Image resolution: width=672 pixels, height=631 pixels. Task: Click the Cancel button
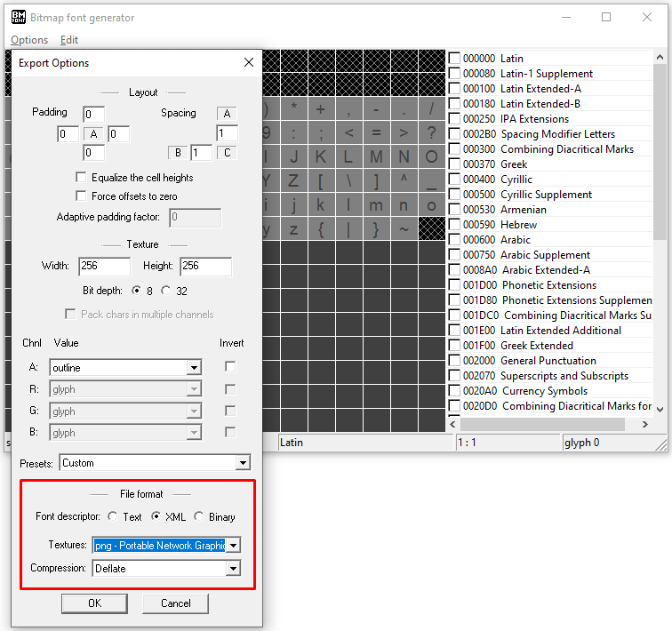pyautogui.click(x=176, y=603)
